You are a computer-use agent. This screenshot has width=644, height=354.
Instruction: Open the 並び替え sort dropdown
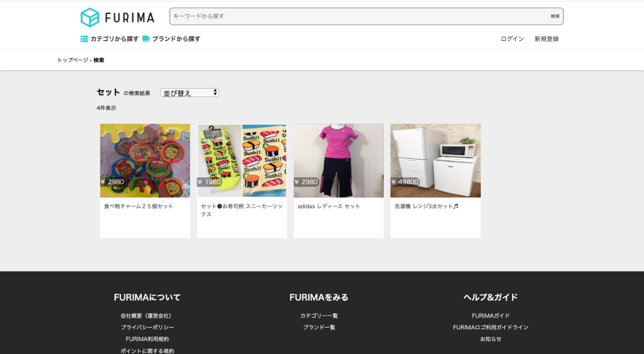click(190, 93)
